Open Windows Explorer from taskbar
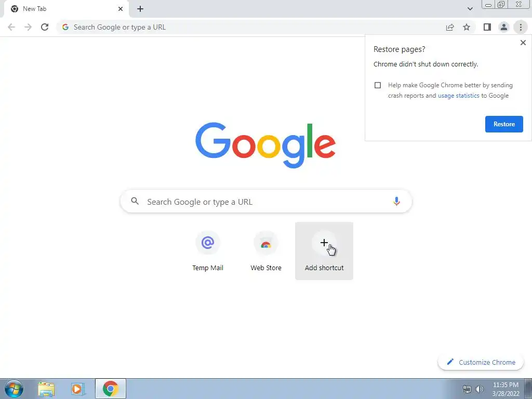 46,389
